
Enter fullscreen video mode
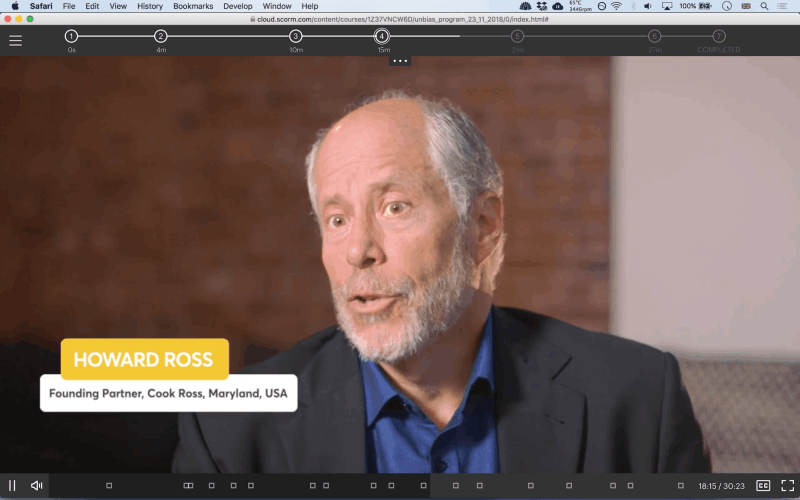pyautogui.click(x=787, y=486)
